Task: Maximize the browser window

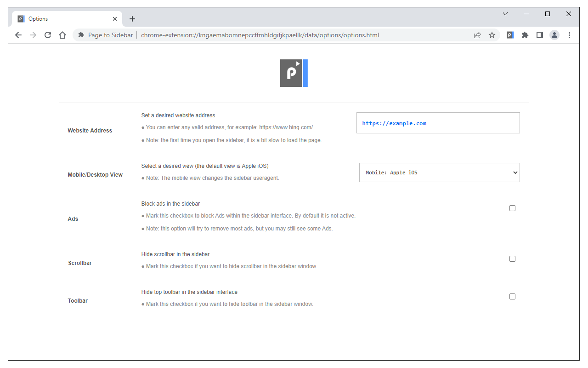Action: [548, 14]
